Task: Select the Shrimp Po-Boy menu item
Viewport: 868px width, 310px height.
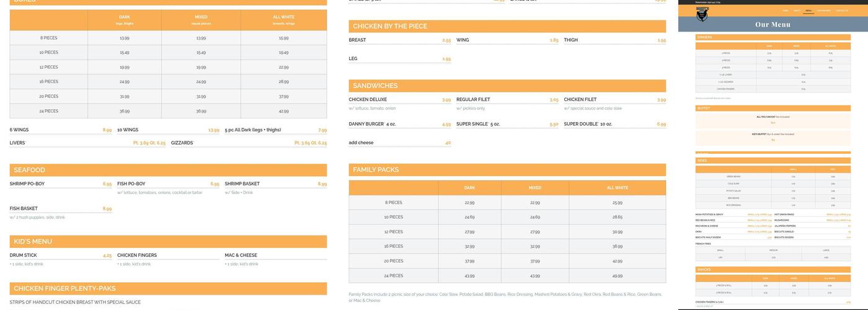Action: click(x=27, y=184)
